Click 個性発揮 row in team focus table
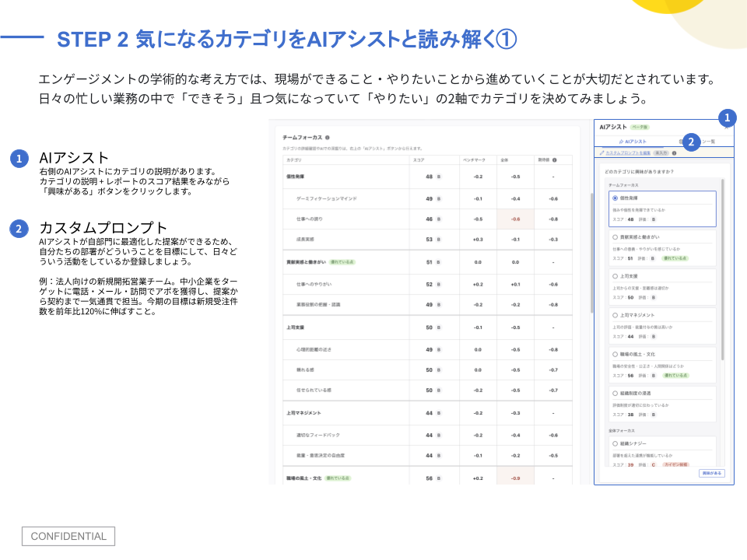Screen dimensions: 747x560 point(427,177)
